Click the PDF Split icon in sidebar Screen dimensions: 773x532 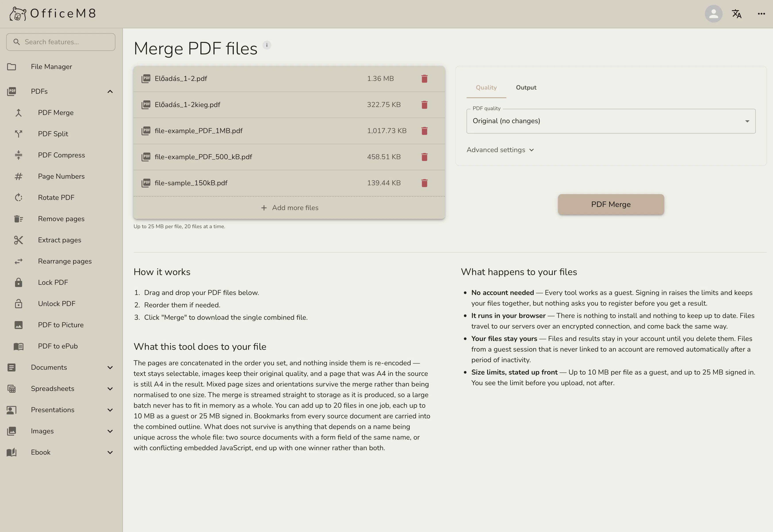click(x=19, y=134)
